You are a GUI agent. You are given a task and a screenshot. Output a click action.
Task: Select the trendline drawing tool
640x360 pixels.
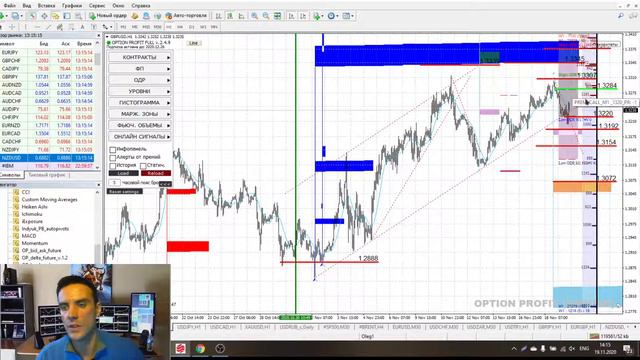click(49, 27)
